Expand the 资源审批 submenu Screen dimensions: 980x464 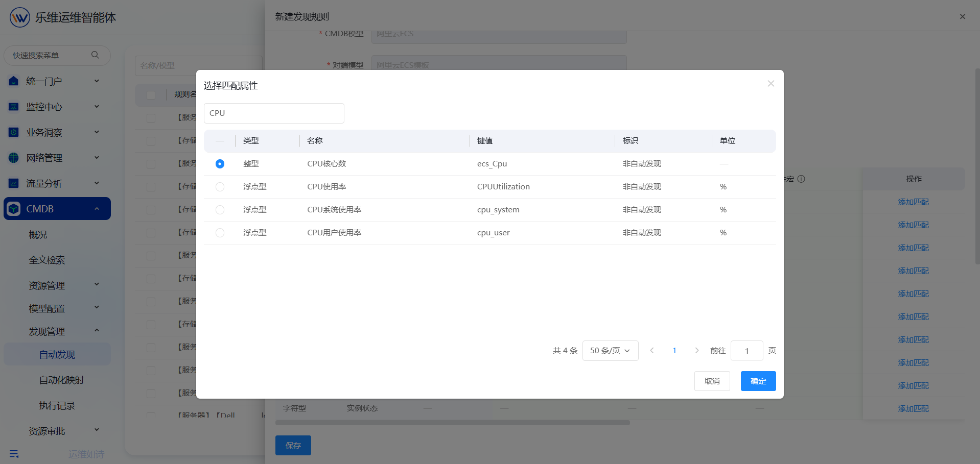point(97,430)
